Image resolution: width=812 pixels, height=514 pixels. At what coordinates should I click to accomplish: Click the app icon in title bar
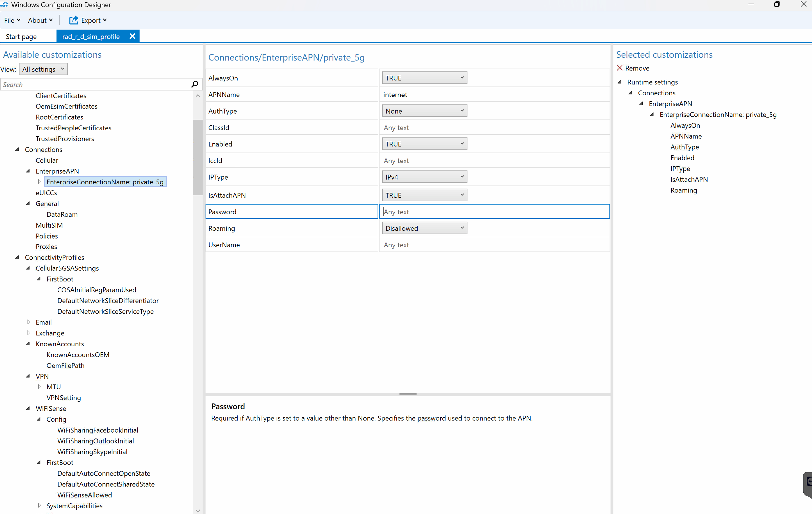tap(4, 4)
